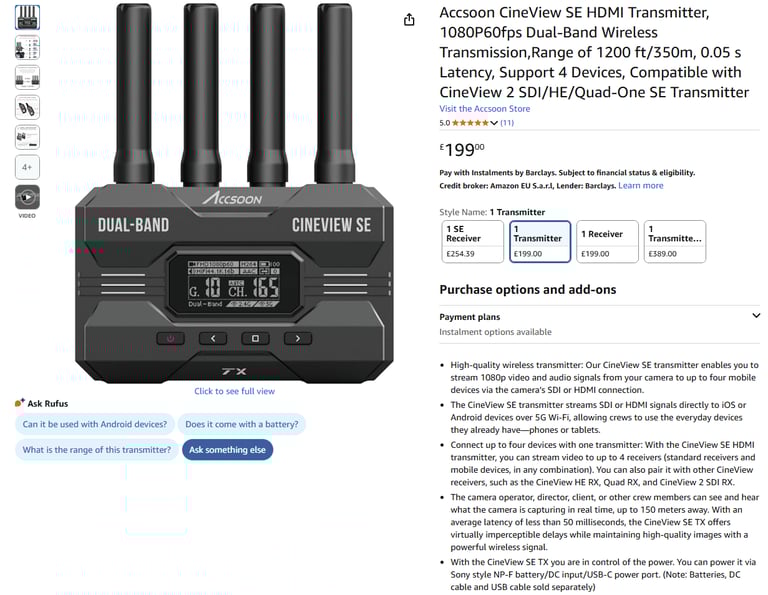
Task: Visit the Accsoon Store link
Action: 484,109
